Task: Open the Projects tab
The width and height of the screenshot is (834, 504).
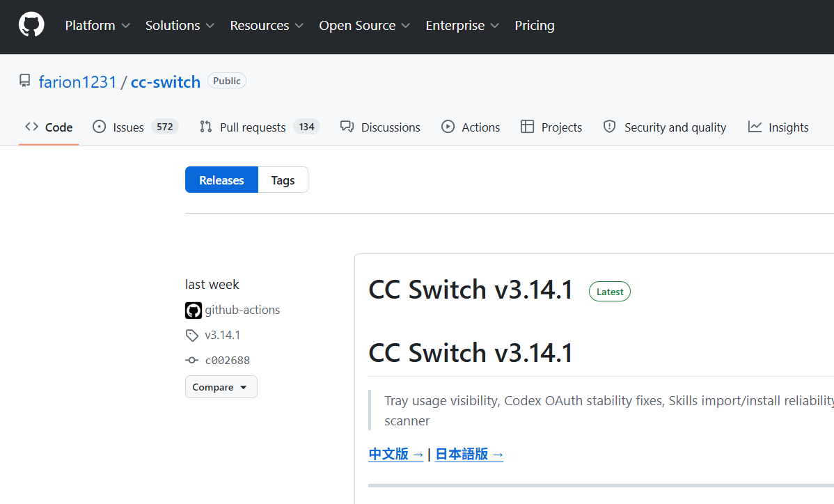Action: click(x=551, y=127)
